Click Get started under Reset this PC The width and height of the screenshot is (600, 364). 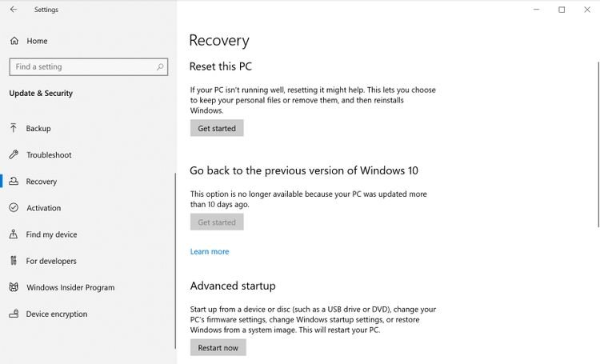217,128
